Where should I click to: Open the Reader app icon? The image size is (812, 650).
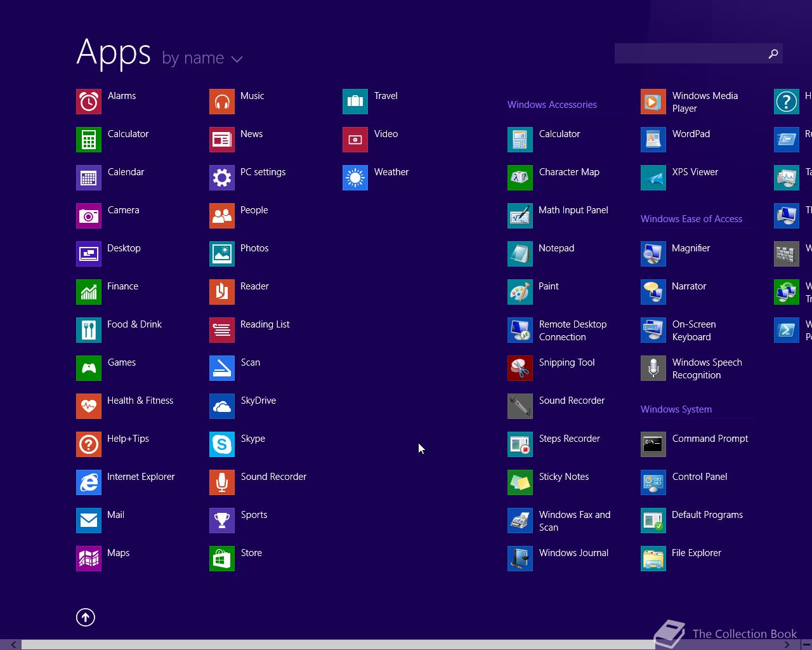222,292
